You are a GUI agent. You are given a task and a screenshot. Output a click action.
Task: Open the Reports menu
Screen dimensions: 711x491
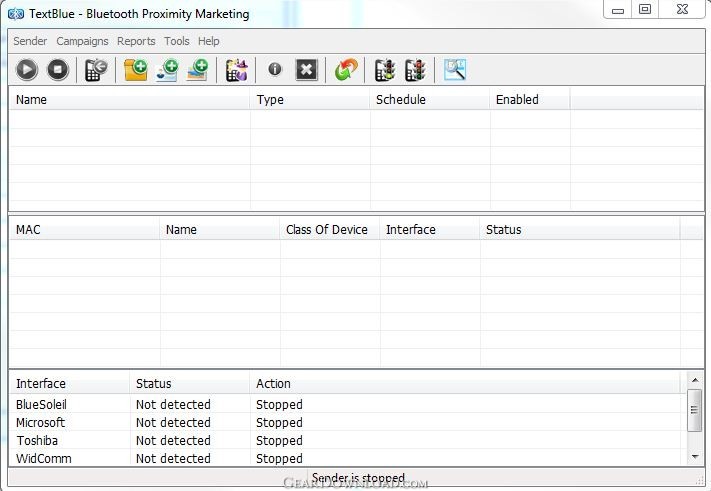pyautogui.click(x=136, y=41)
